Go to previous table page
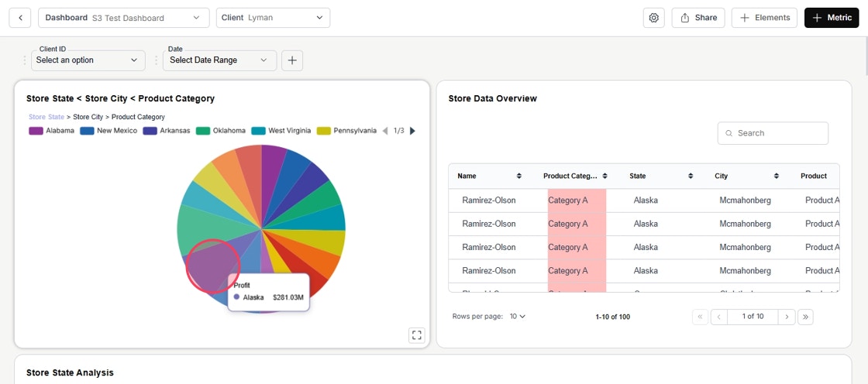This screenshot has width=868, height=384. coord(718,317)
